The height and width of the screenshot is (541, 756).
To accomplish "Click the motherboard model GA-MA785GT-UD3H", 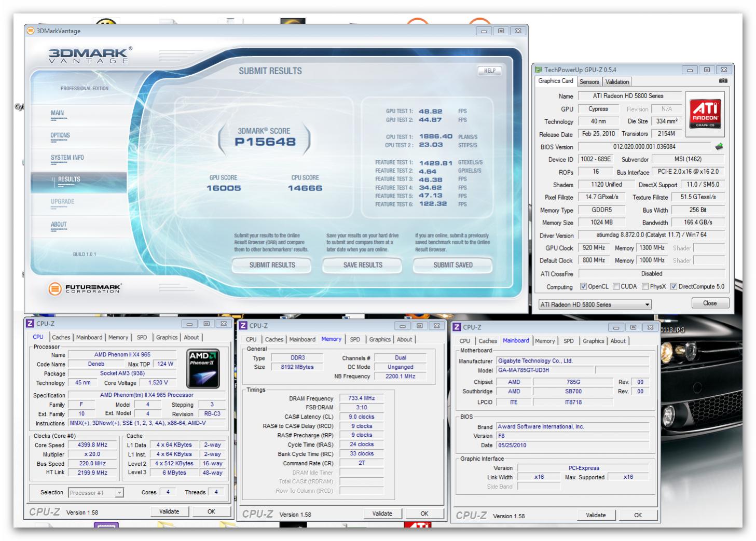I will (x=544, y=370).
